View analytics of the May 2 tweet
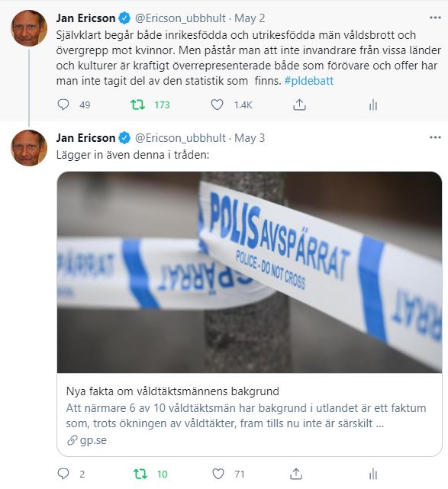The width and height of the screenshot is (448, 489). click(x=373, y=105)
